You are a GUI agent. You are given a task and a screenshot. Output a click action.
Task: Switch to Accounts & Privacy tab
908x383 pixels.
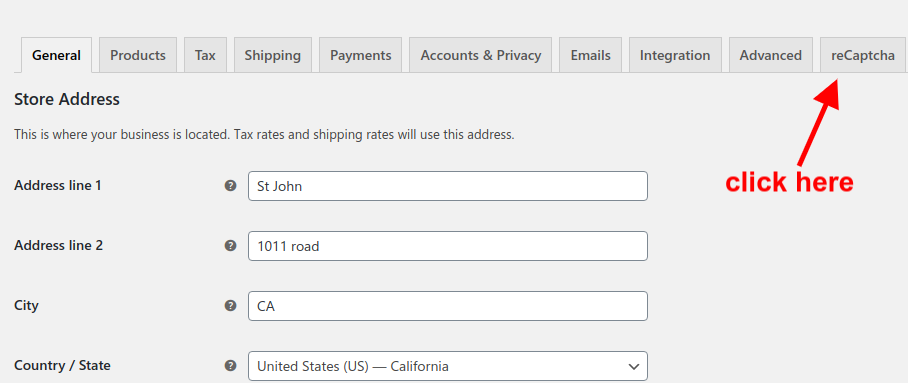(x=481, y=56)
